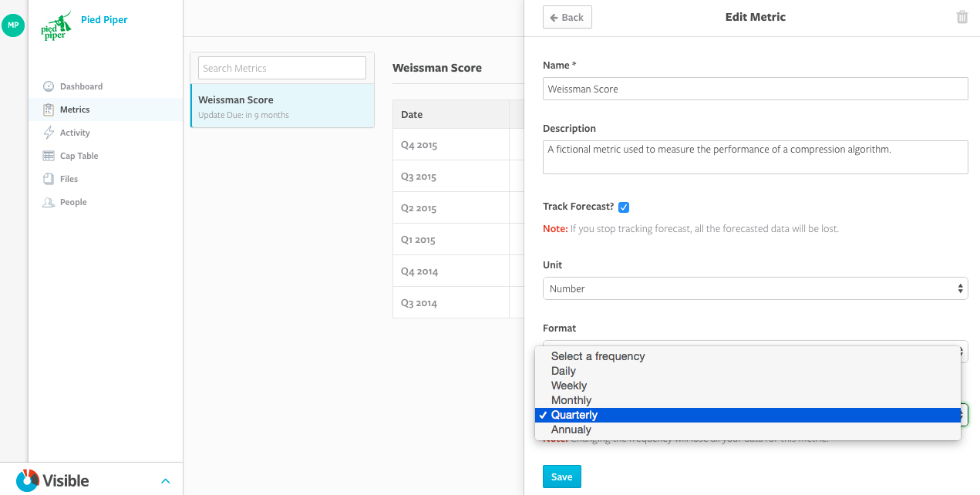The height and width of the screenshot is (495, 980).
Task: Select Weissman Score metric in list
Action: tap(281, 106)
